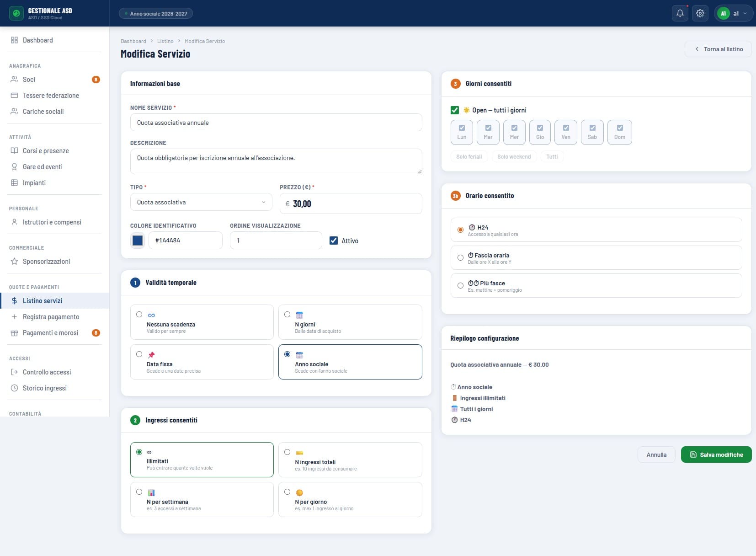Viewport: 756px width, 556px height.
Task: Click the sun icon in N per giorno
Action: (x=299, y=492)
